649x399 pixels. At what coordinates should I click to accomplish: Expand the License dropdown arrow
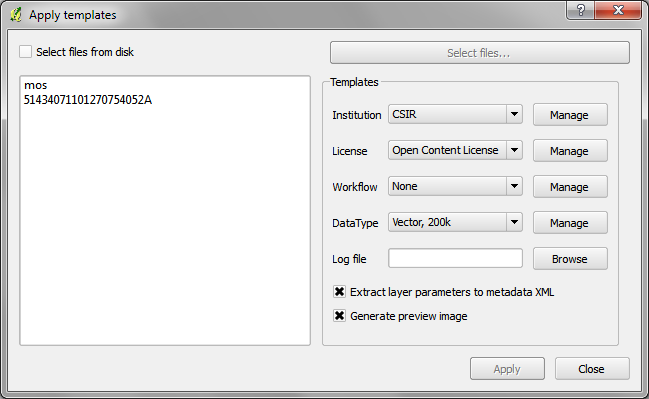coord(514,150)
